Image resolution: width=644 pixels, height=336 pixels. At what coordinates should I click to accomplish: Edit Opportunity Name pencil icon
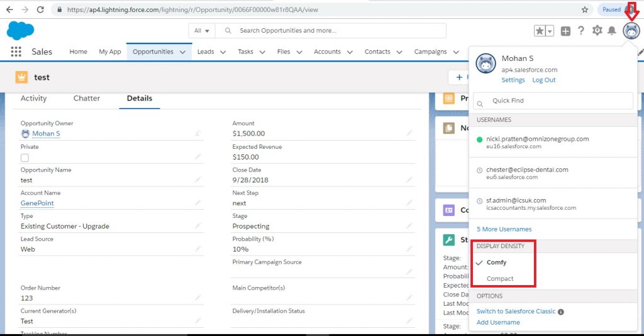coord(198,180)
